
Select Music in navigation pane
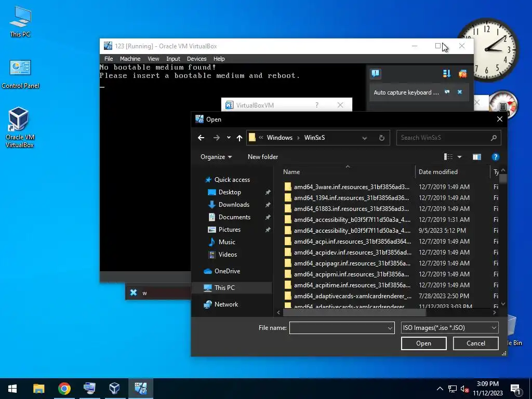pos(227,242)
